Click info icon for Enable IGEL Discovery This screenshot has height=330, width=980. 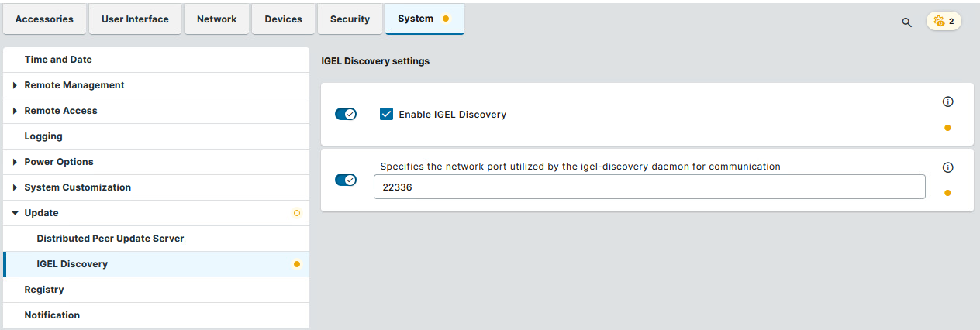(947, 101)
